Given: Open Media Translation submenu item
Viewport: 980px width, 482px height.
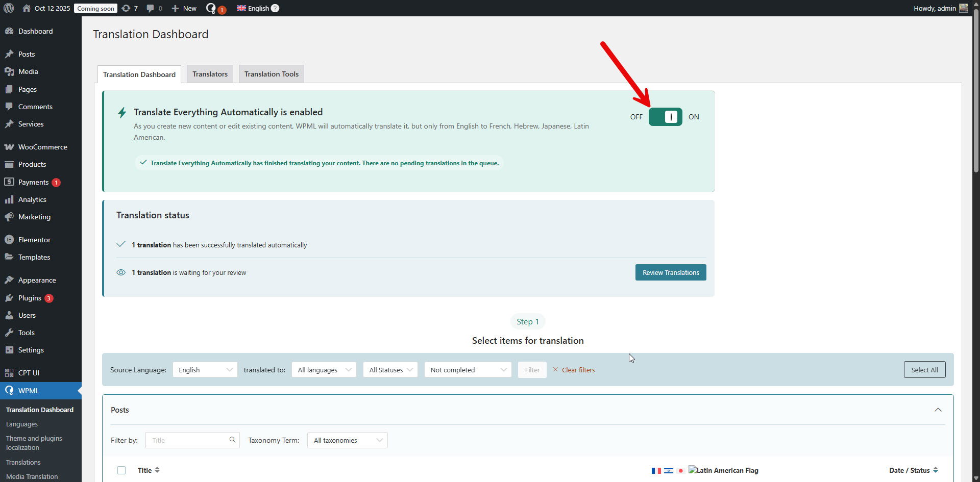Looking at the screenshot, I should pyautogui.click(x=32, y=477).
